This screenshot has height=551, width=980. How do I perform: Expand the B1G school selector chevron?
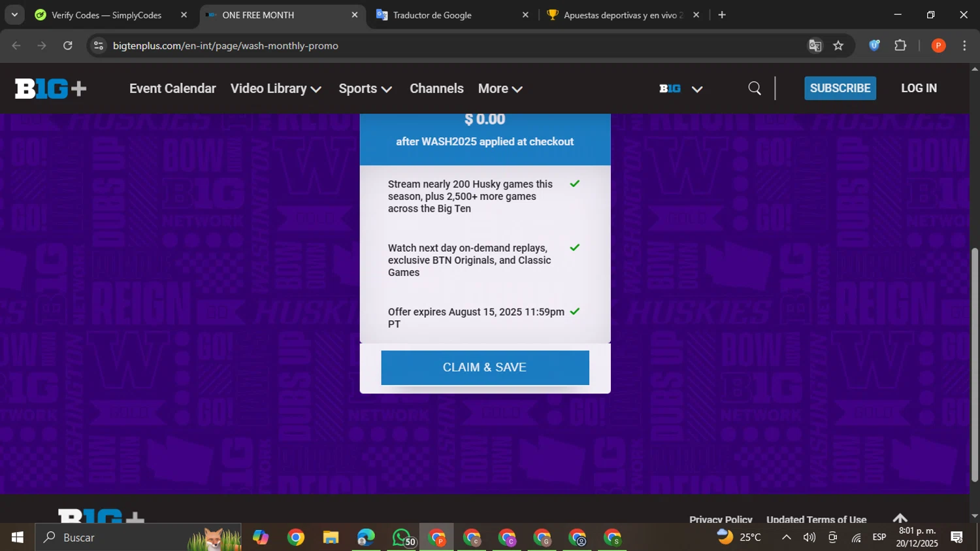tap(696, 89)
